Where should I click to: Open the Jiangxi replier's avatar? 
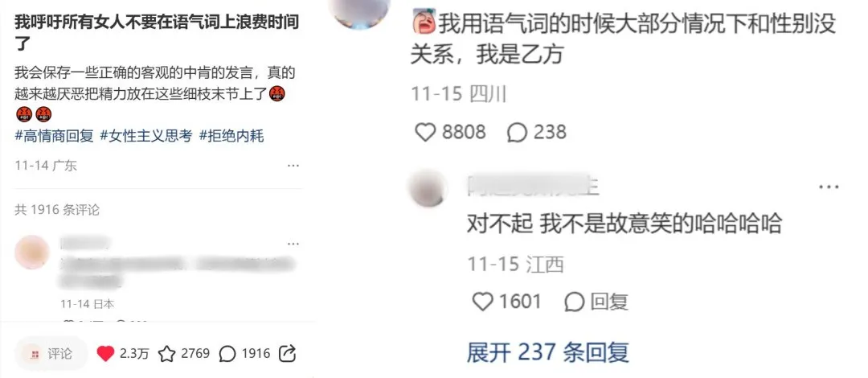pyautogui.click(x=428, y=188)
